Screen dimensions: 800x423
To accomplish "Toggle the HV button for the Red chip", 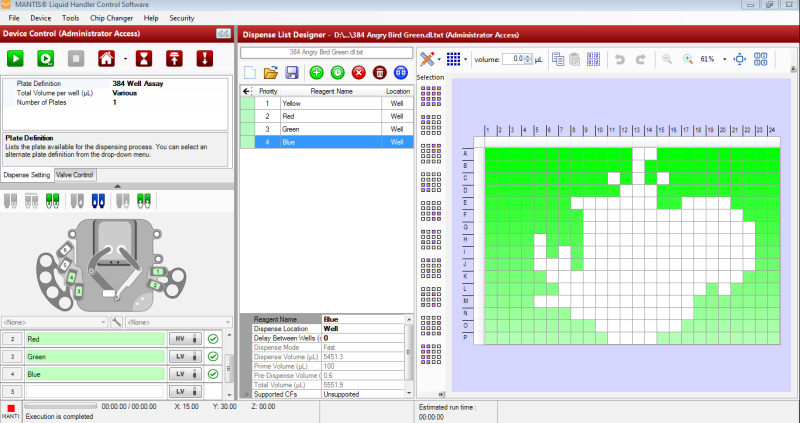I will pos(185,339).
